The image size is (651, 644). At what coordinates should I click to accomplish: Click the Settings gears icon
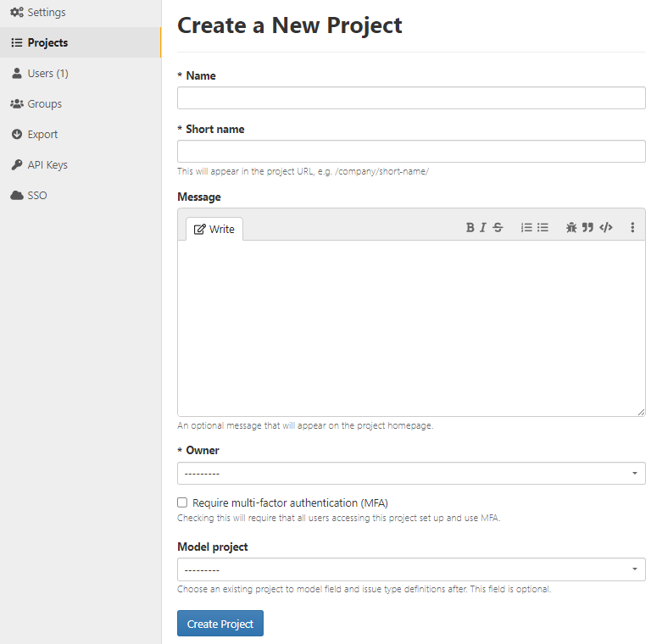click(17, 12)
